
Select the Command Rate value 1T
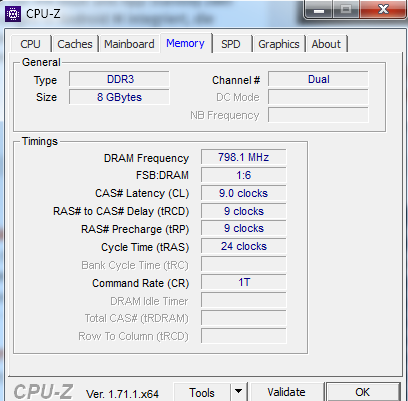point(243,282)
